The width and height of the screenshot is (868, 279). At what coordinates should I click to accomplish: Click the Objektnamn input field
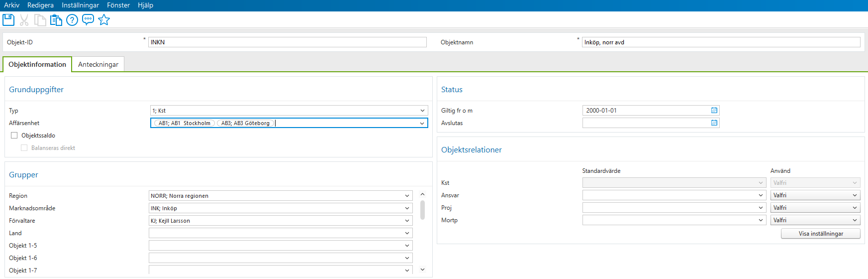[721, 42]
